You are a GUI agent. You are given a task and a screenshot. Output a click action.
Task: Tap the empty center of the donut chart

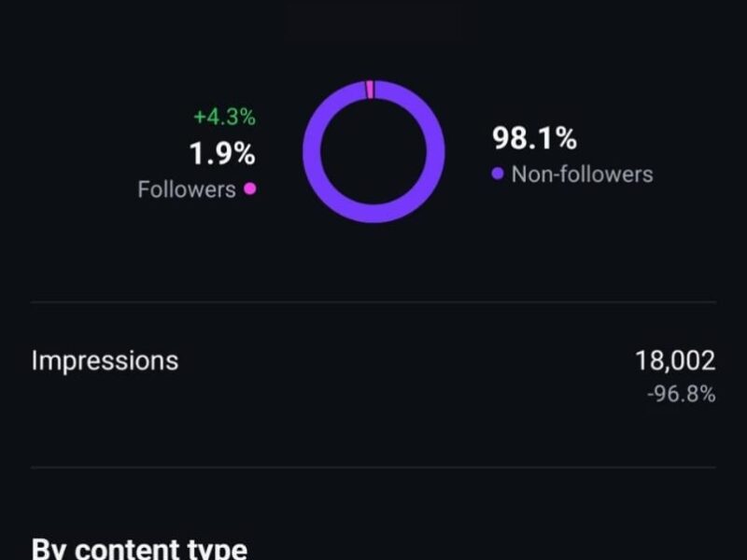[x=373, y=151]
